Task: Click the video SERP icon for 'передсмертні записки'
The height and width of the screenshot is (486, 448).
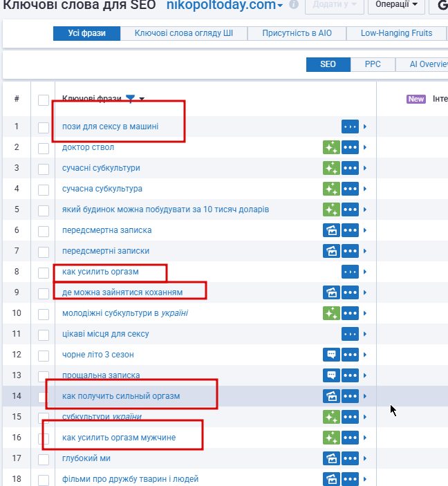Action: (x=331, y=251)
